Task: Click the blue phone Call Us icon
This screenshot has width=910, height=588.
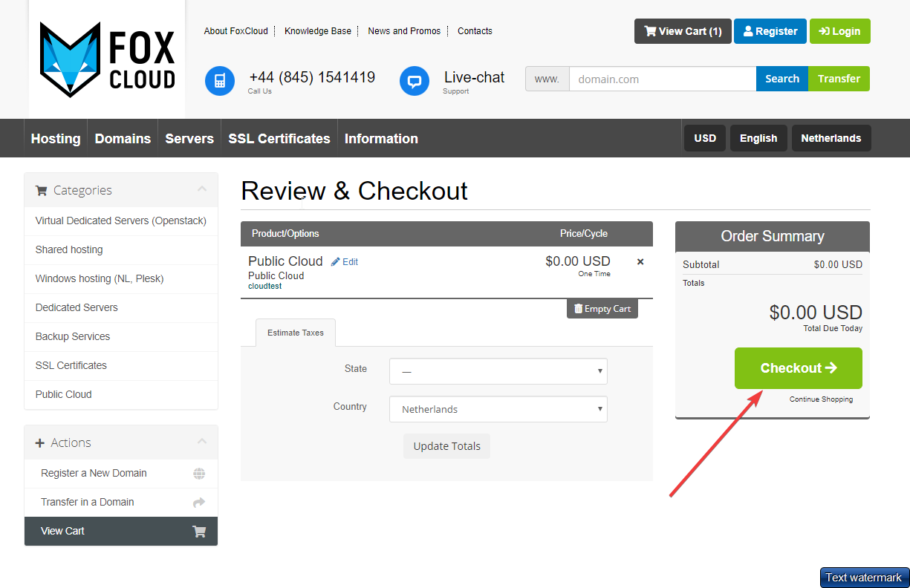Action: 219,81
